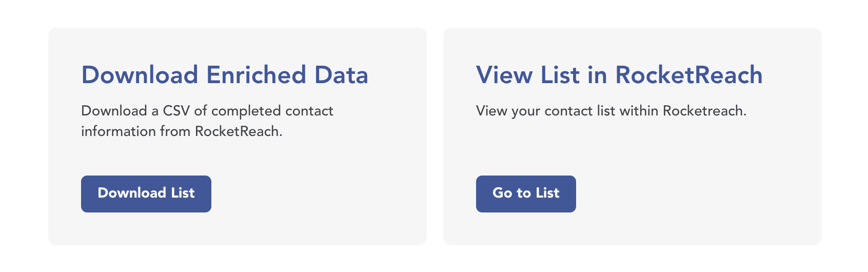Click the word 'completed' in the CSV description
This screenshot has height=272, width=868.
(246, 111)
